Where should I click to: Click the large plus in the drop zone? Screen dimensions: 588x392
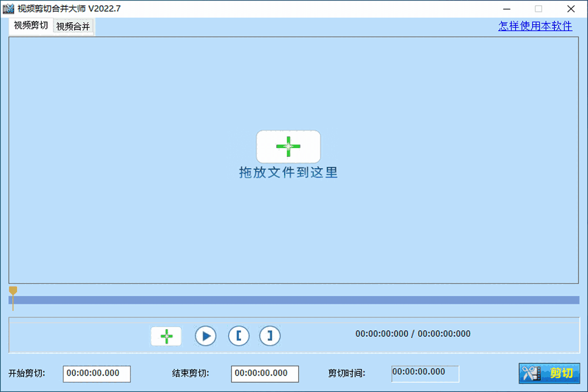click(x=288, y=146)
